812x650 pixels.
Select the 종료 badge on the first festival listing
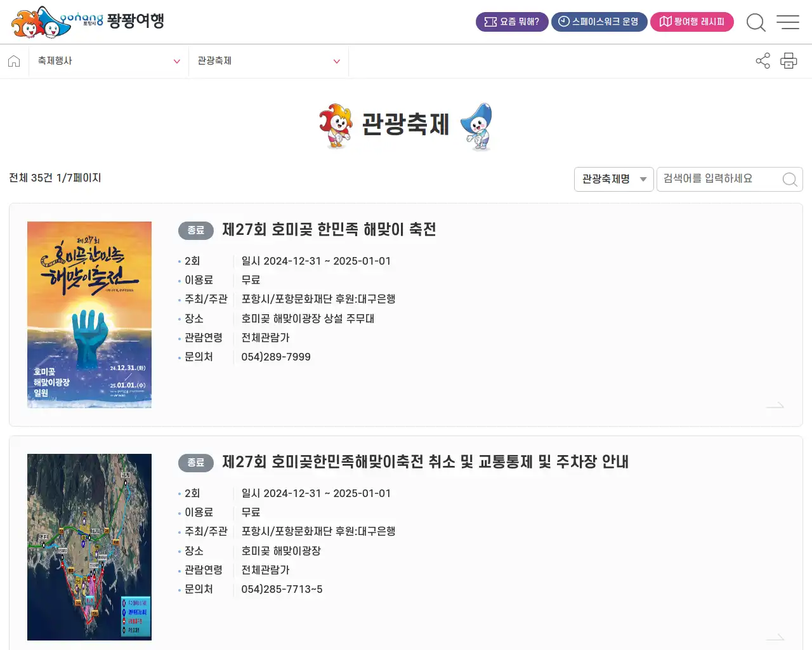195,230
